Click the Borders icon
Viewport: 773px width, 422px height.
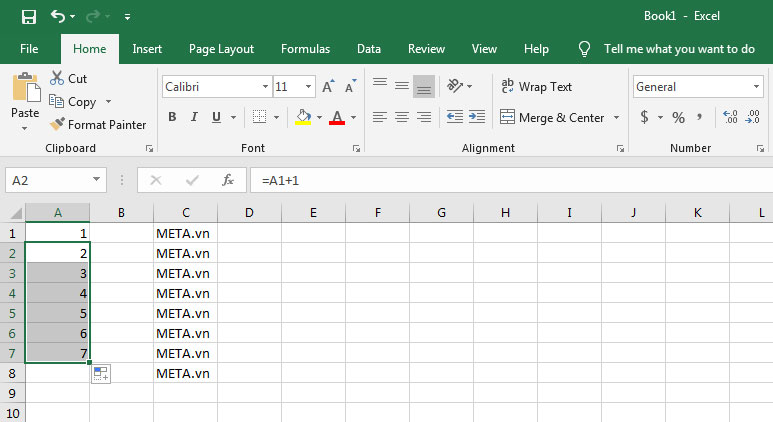pyautogui.click(x=259, y=117)
